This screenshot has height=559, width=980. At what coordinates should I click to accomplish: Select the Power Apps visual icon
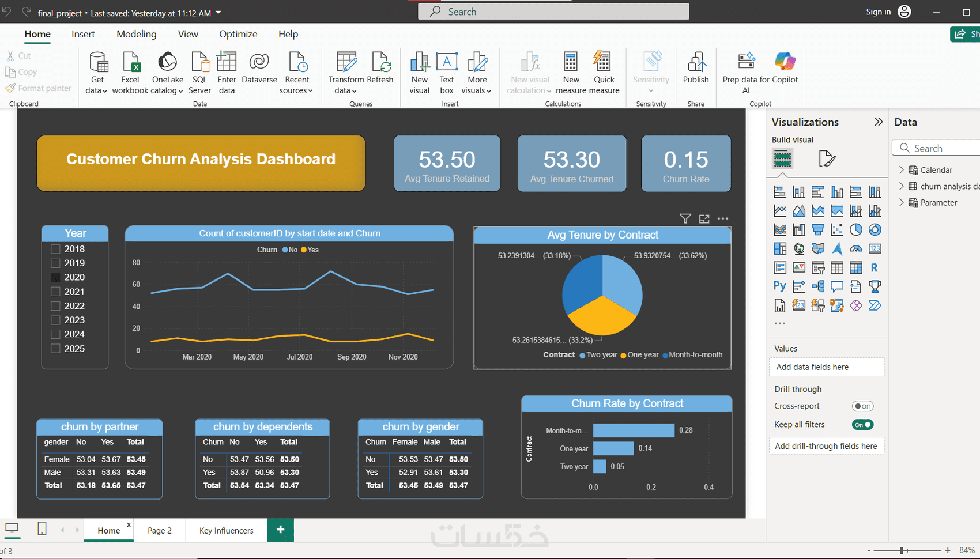(855, 305)
